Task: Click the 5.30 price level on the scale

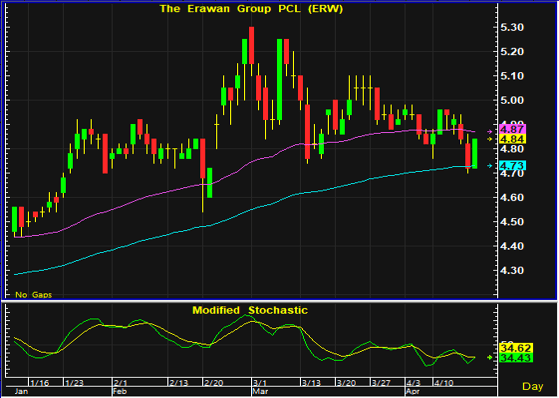Action: click(x=512, y=27)
